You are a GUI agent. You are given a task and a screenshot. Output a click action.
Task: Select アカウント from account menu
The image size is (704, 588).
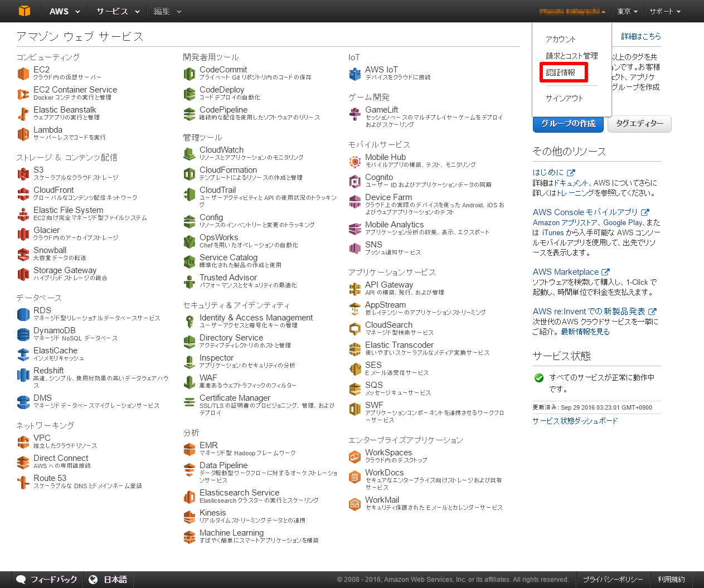561,39
